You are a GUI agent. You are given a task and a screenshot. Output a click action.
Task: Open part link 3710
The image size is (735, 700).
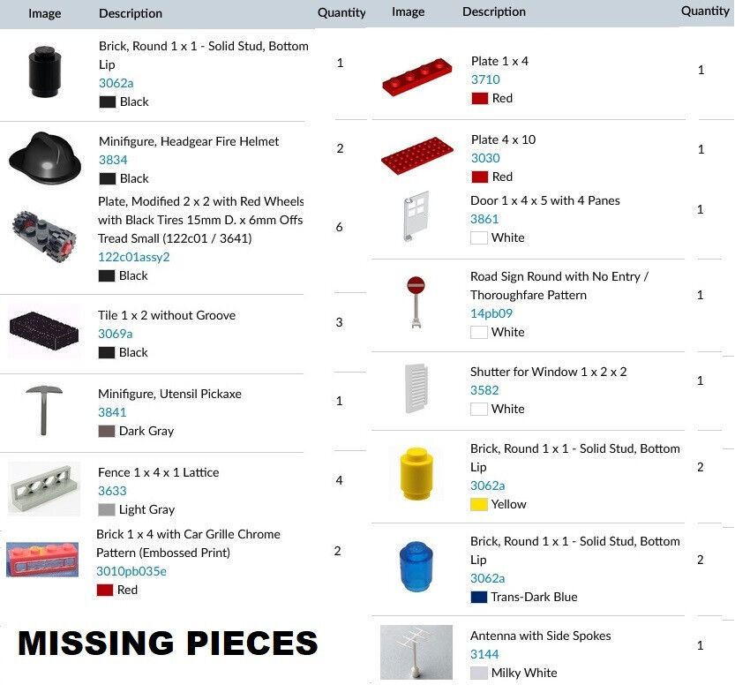[x=485, y=79]
